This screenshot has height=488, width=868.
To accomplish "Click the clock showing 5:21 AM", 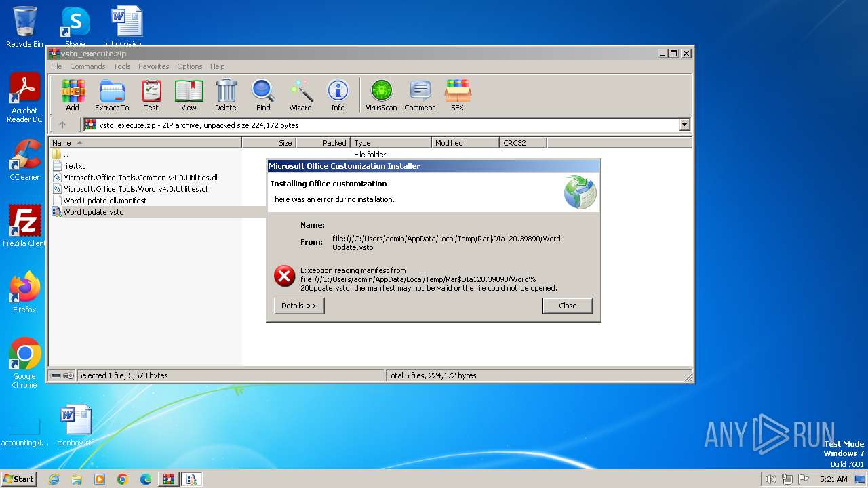I will (x=833, y=479).
